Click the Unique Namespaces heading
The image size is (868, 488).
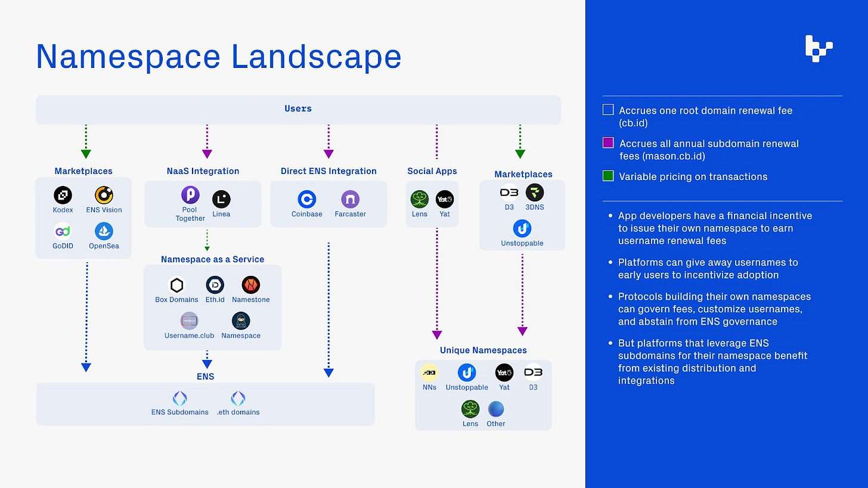tap(483, 350)
